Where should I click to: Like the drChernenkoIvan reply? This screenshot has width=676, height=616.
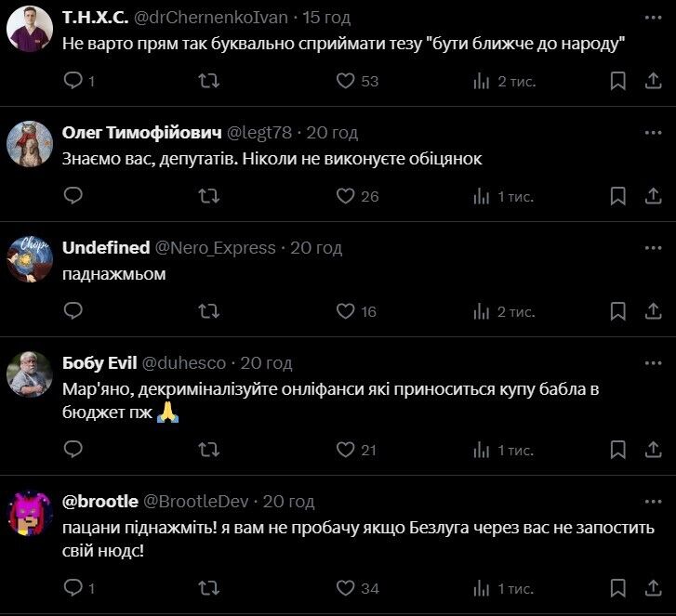[x=346, y=81]
